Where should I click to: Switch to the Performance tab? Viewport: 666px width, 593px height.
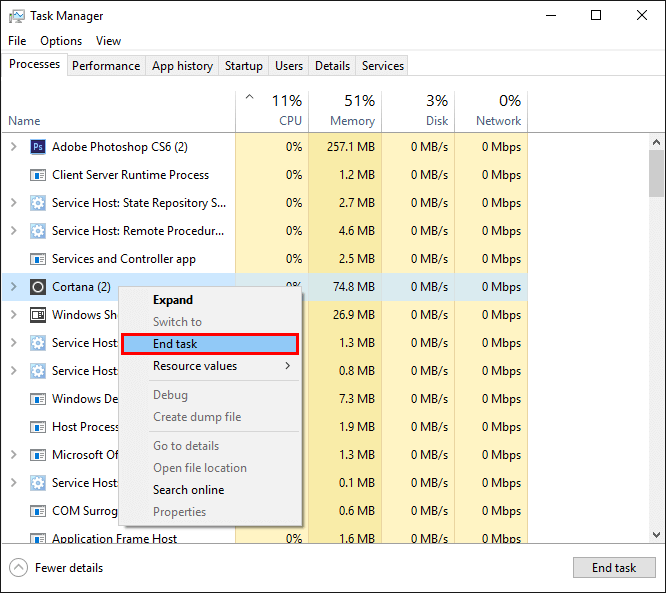coord(106,66)
